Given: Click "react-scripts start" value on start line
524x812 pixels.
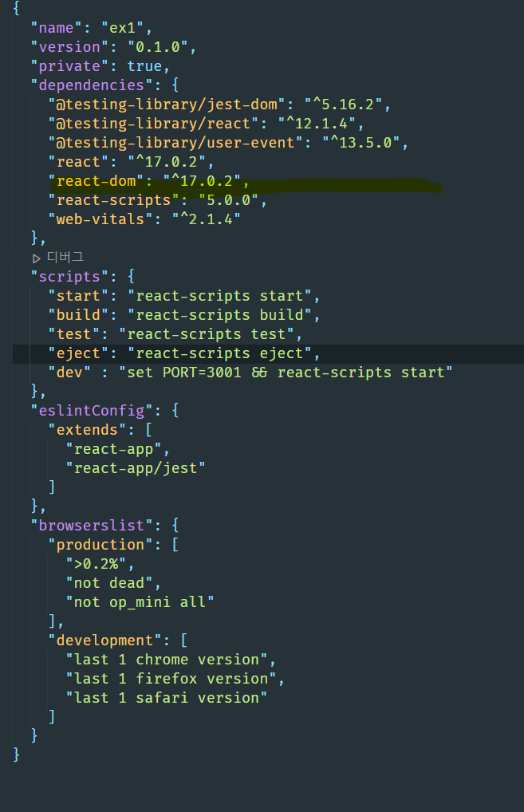Looking at the screenshot, I should 219,296.
